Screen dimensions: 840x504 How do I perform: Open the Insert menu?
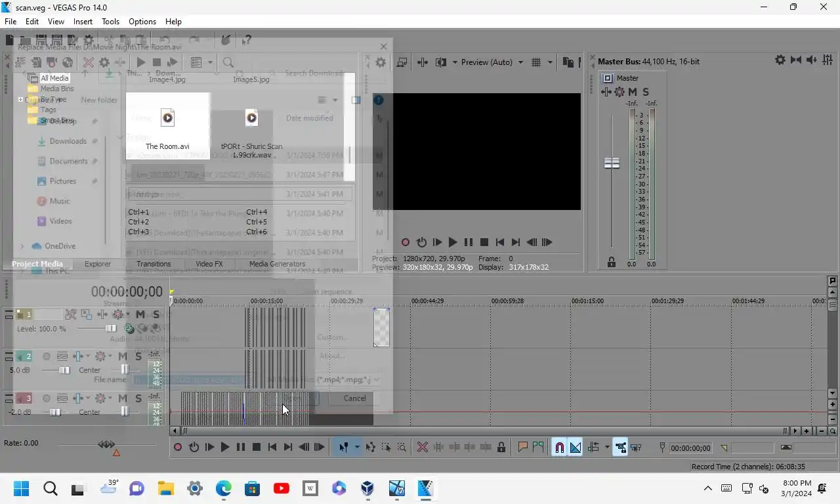point(83,22)
